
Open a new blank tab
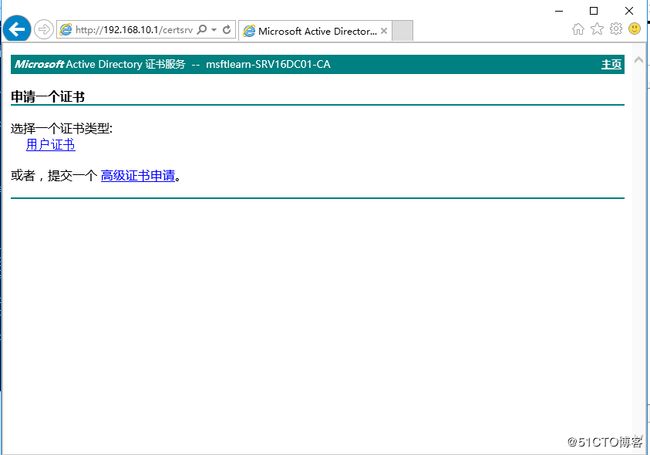coord(402,31)
